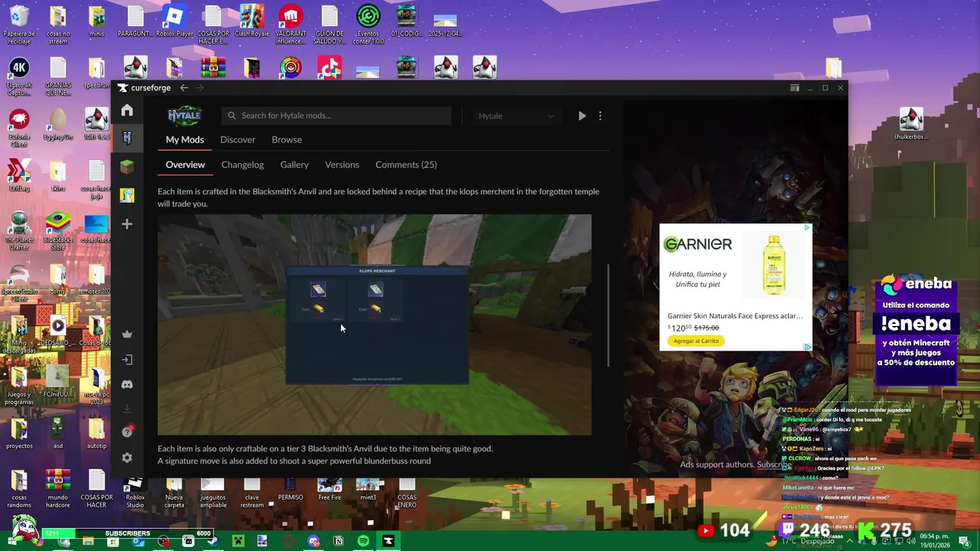Click the ad info icon on Garnier ad
Screen dimensions: 980x551
(807, 228)
